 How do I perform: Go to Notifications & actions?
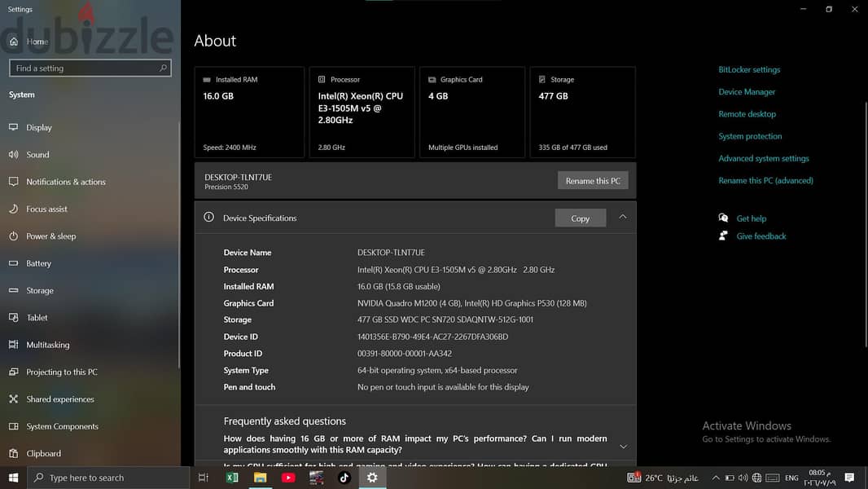(x=66, y=182)
